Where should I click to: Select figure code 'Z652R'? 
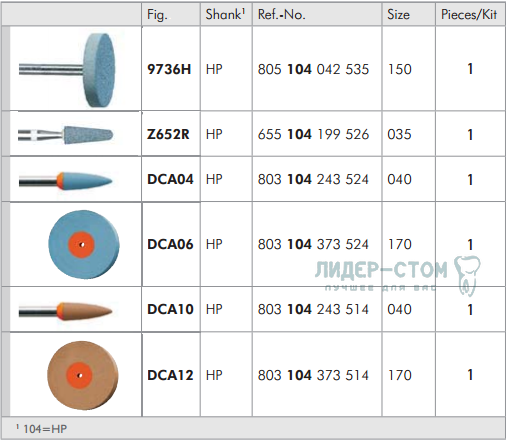(x=168, y=134)
